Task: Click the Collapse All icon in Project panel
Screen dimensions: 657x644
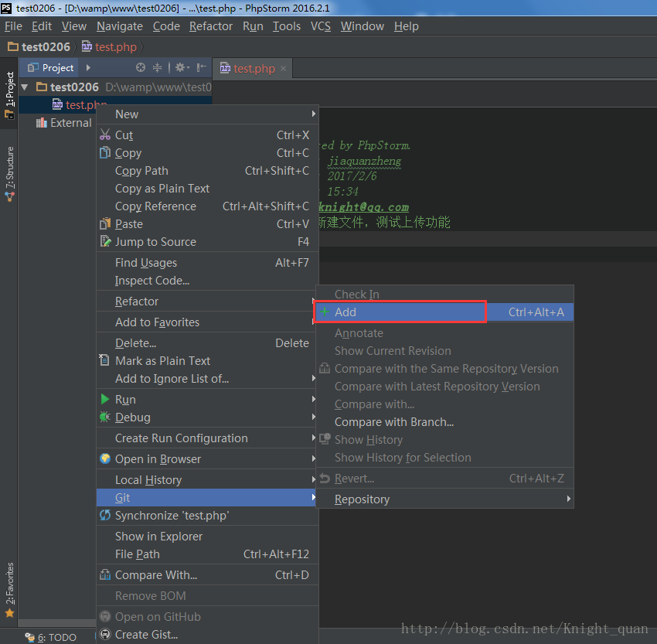Action: tap(157, 67)
